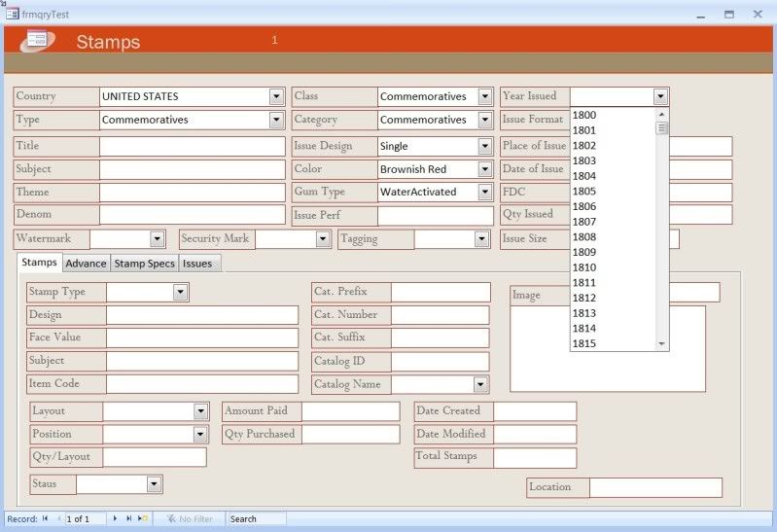This screenshot has height=532, width=777.
Task: Click into the Theme field
Action: point(193,193)
